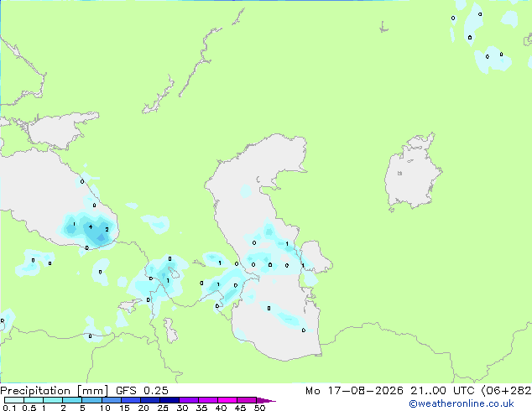Click the legend scale number 35
532x411 pixels.
click(x=201, y=408)
